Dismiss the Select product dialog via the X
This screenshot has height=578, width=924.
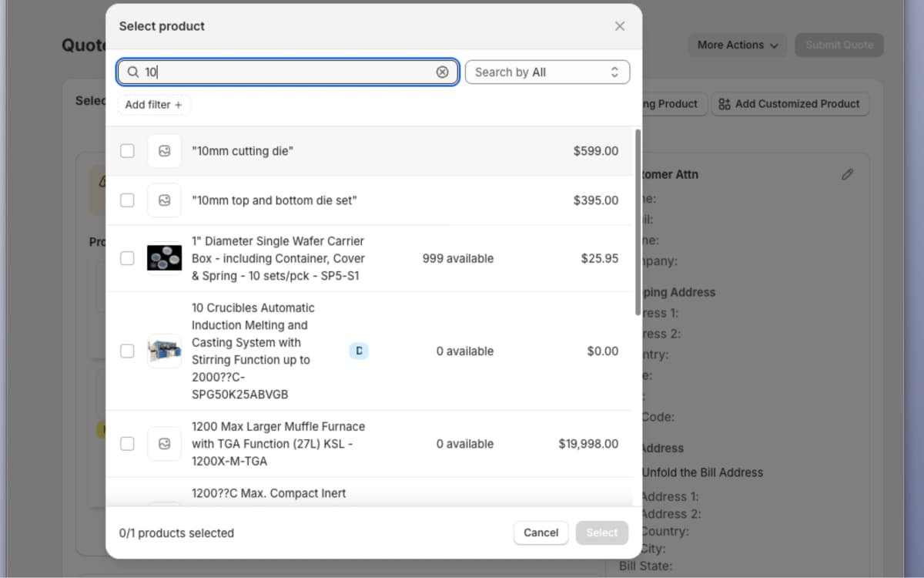(620, 25)
